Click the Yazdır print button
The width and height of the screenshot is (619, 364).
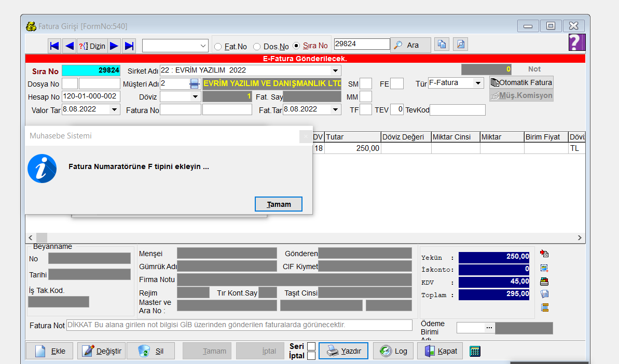point(343,351)
